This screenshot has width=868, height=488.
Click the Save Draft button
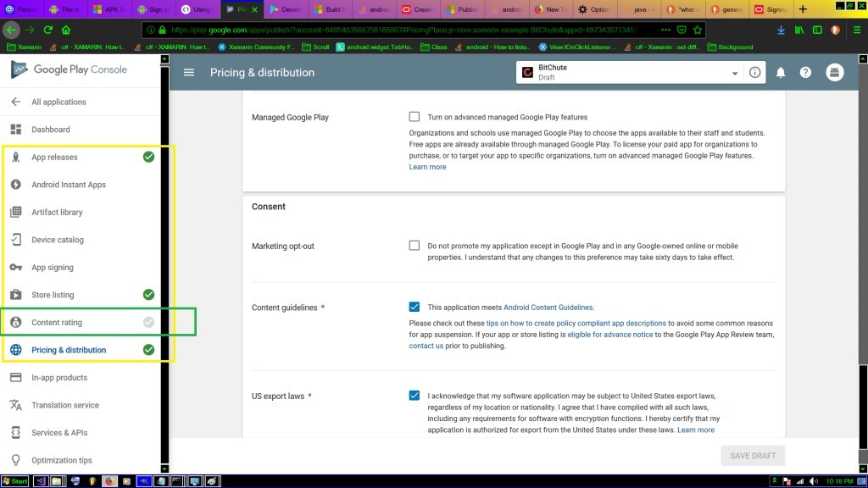[753, 456]
